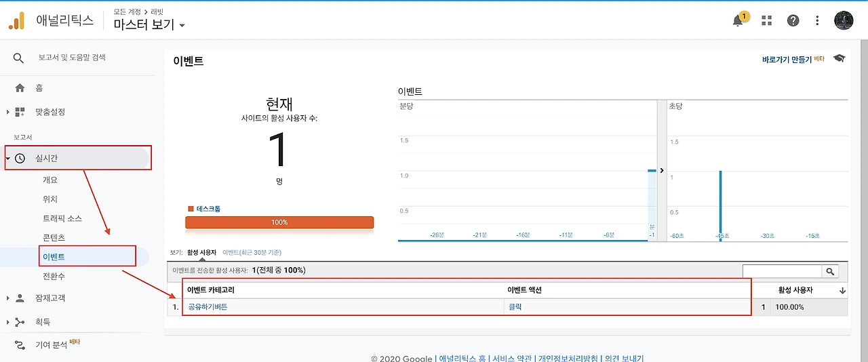This screenshot has width=868, height=362.
Task: Click 서비스 약관 footer link
Action: (513, 358)
